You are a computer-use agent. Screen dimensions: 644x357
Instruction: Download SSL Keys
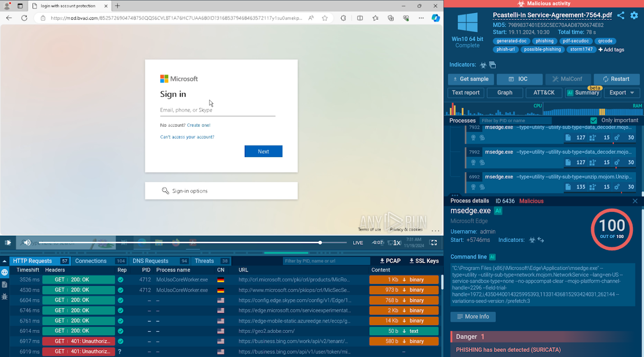(x=424, y=261)
